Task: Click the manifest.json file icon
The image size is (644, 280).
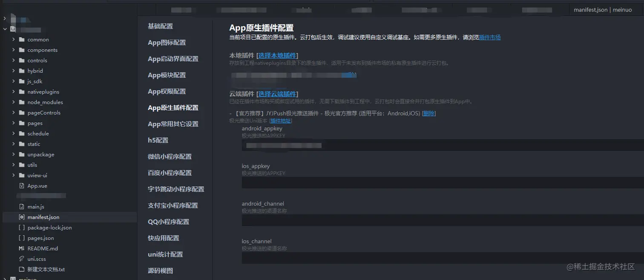Action: 22,217
